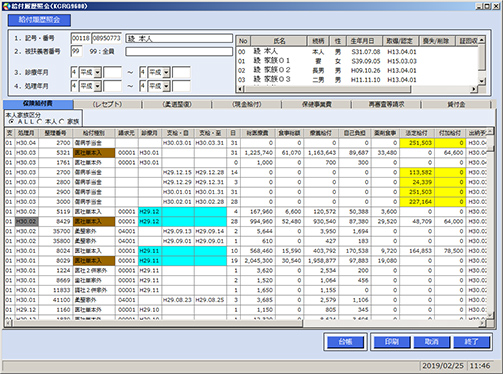Open the 診療年月 start era dropdown
503x374 pixels.
click(x=98, y=72)
